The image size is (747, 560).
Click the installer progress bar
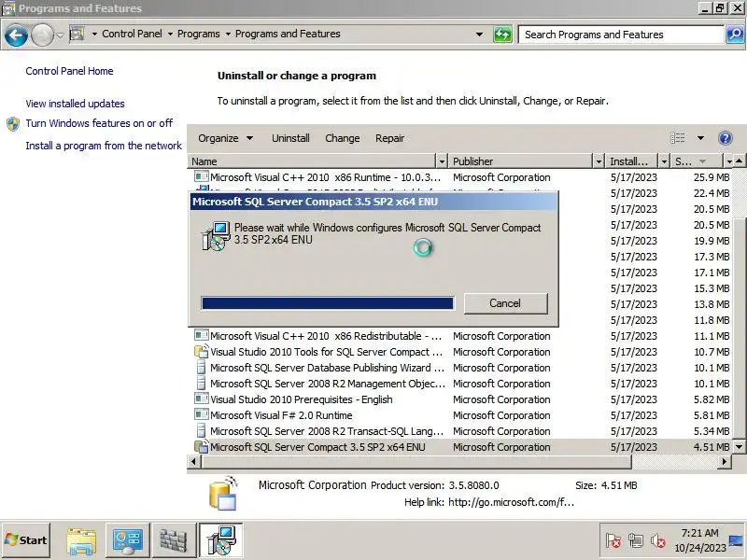pyautogui.click(x=328, y=303)
